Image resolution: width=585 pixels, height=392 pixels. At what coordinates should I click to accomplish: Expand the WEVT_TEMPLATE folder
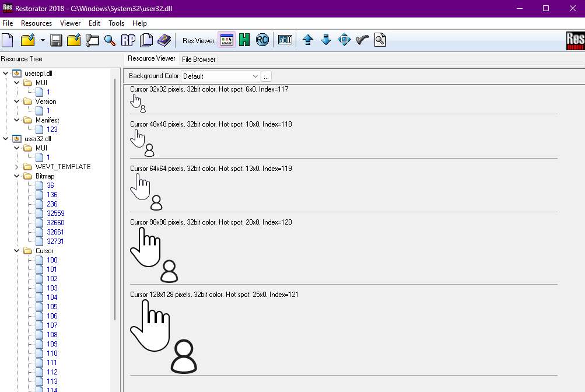pyautogui.click(x=16, y=167)
